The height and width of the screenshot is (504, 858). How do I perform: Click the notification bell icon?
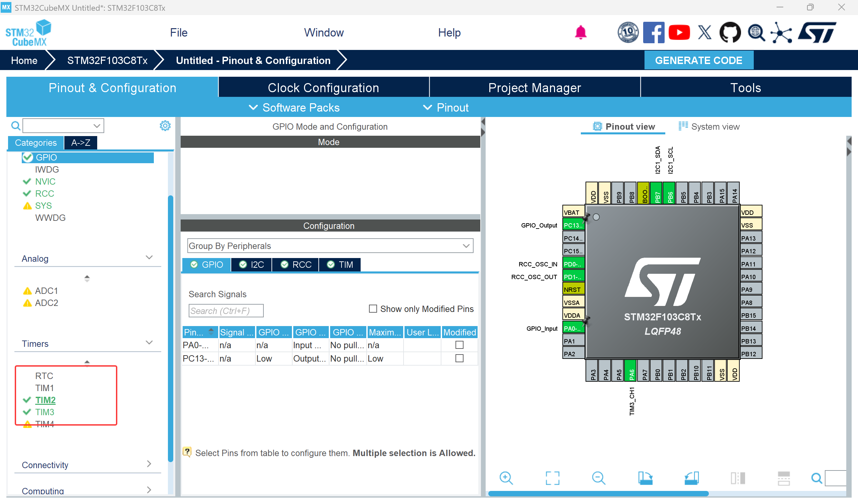coord(580,33)
